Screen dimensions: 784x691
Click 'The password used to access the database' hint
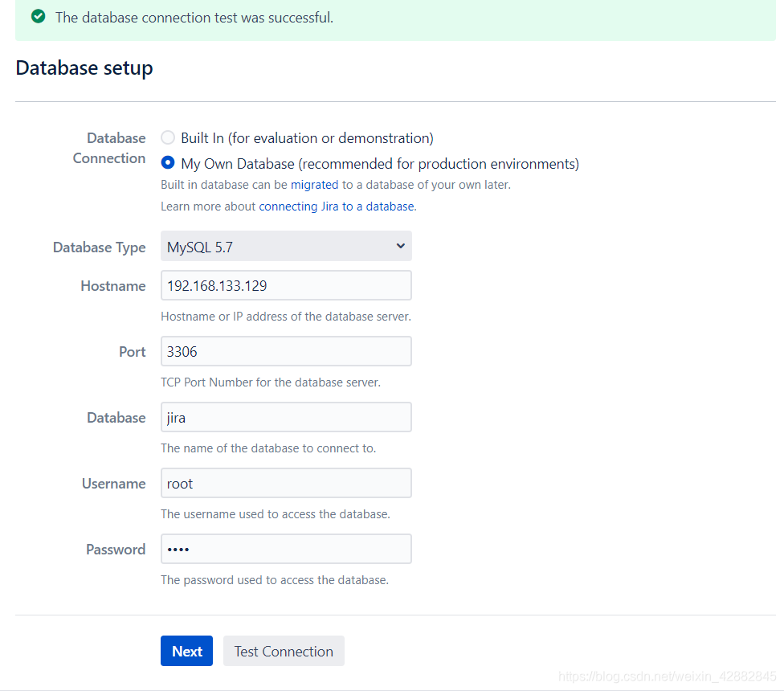click(275, 580)
